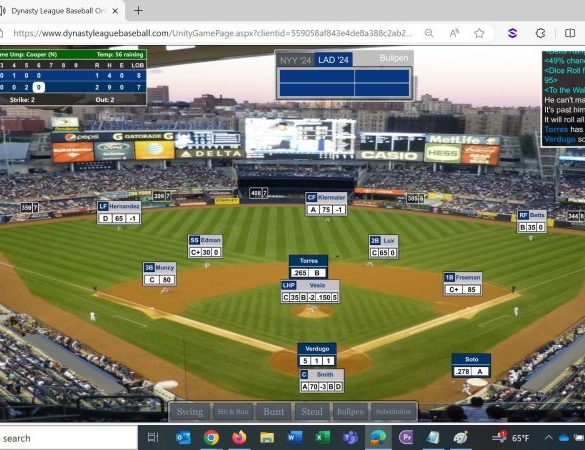Screen dimensions: 585x450
Task: Click the browser zoom magnifier icon
Action: click(x=429, y=33)
